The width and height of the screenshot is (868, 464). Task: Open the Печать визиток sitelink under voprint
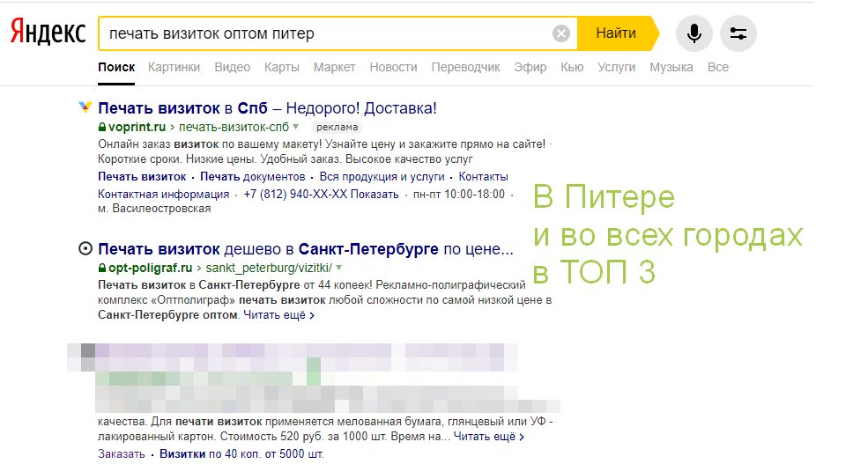coord(142,176)
